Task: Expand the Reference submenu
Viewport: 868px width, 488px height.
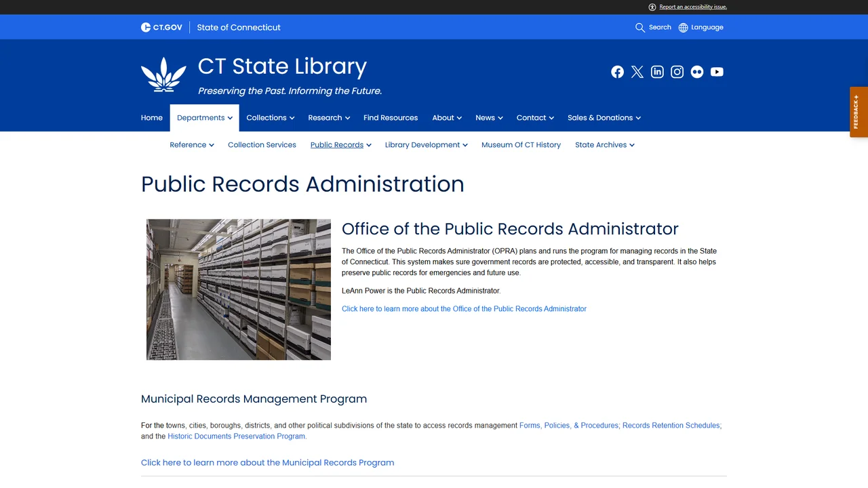Action: [x=192, y=145]
